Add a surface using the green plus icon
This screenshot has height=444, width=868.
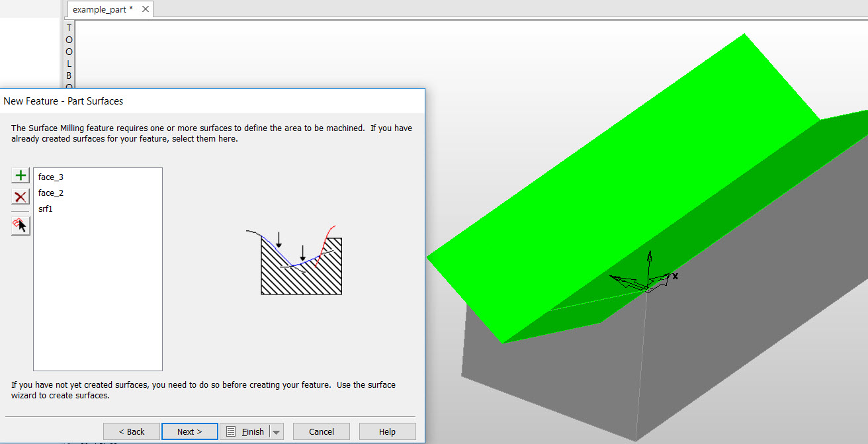(x=20, y=175)
